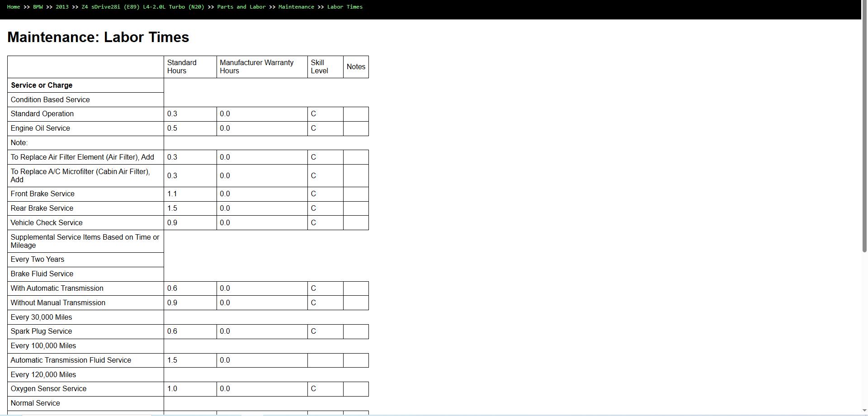The height and width of the screenshot is (416, 868).
Task: Click the 1.1 hours Front Brake cell
Action: pos(190,194)
